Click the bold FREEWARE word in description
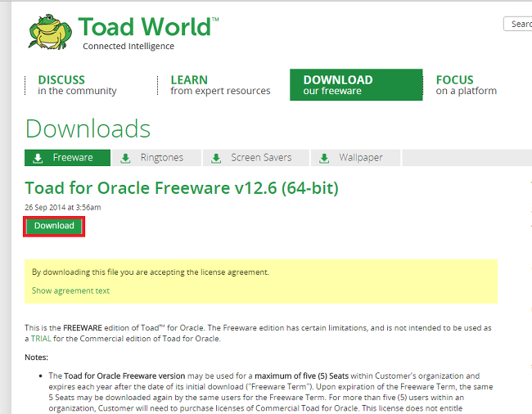532x414 pixels. click(83, 328)
